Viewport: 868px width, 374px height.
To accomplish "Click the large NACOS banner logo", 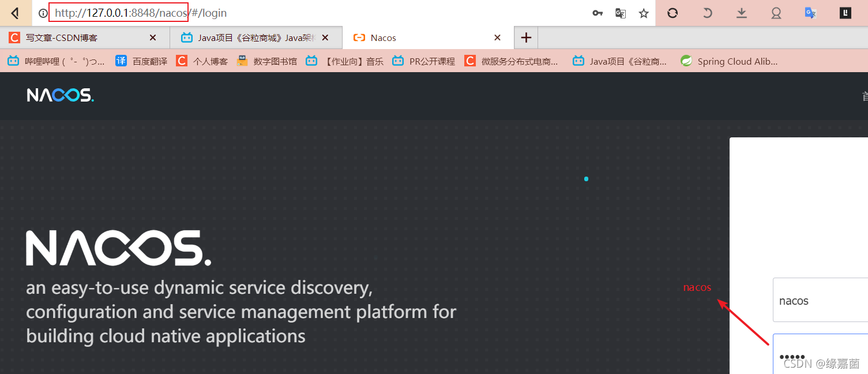I will pos(118,248).
